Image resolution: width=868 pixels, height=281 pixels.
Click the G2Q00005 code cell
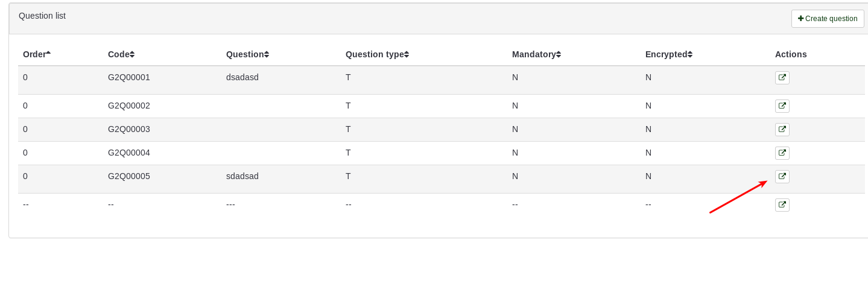point(129,176)
